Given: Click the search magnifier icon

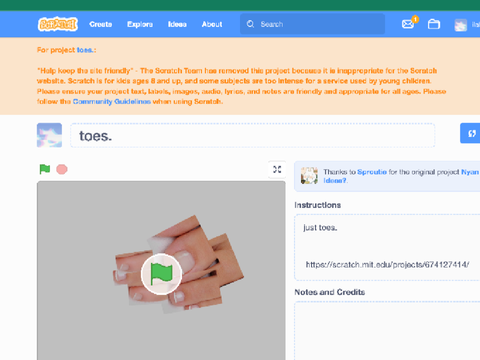Looking at the screenshot, I should (250, 24).
